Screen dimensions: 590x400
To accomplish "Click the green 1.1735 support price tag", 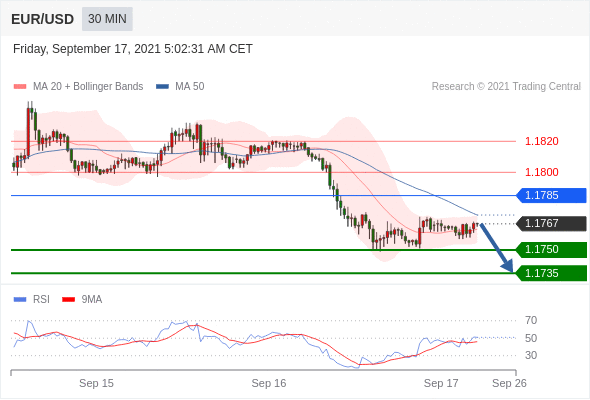I will pyautogui.click(x=552, y=273).
